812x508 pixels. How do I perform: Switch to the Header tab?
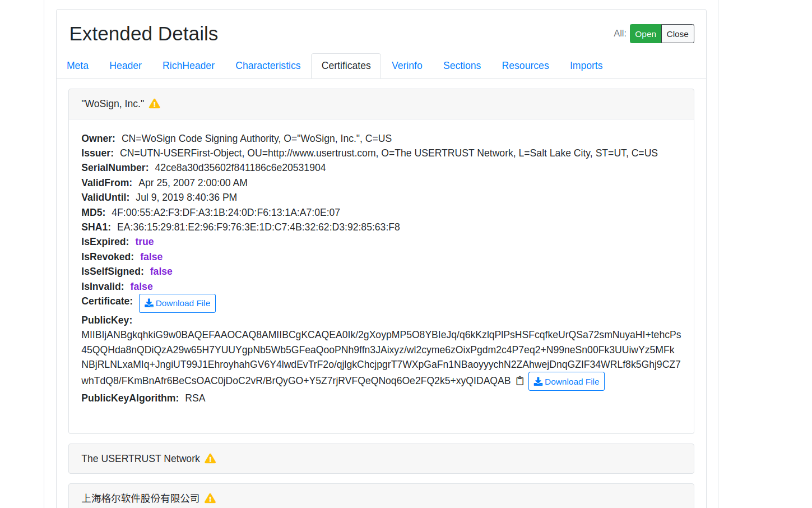click(126, 66)
